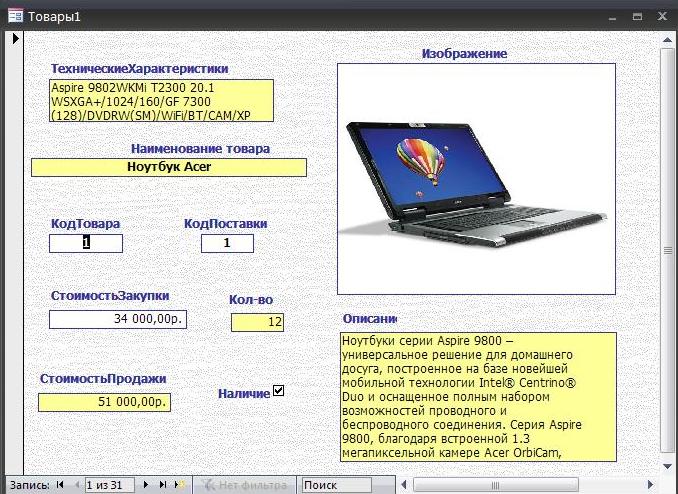Image resolution: width=678 pixels, height=494 pixels.
Task: Maximize the Товары1 window
Action: [x=637, y=16]
